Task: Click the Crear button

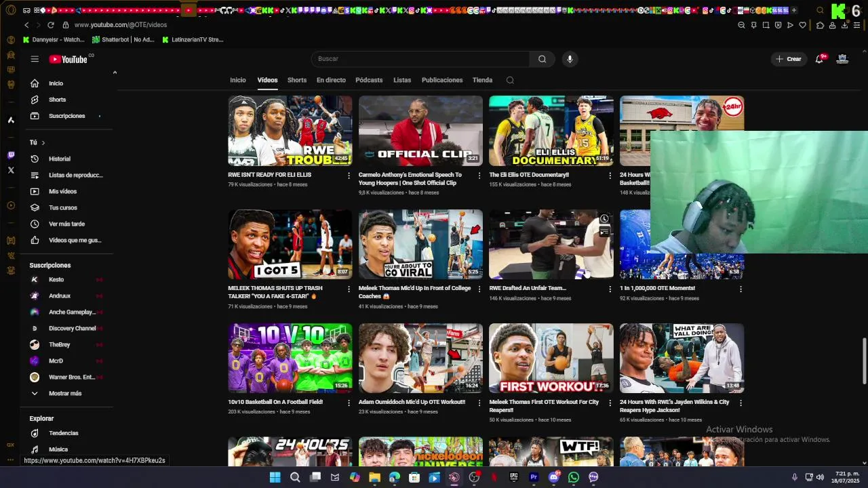Action: coord(789,59)
